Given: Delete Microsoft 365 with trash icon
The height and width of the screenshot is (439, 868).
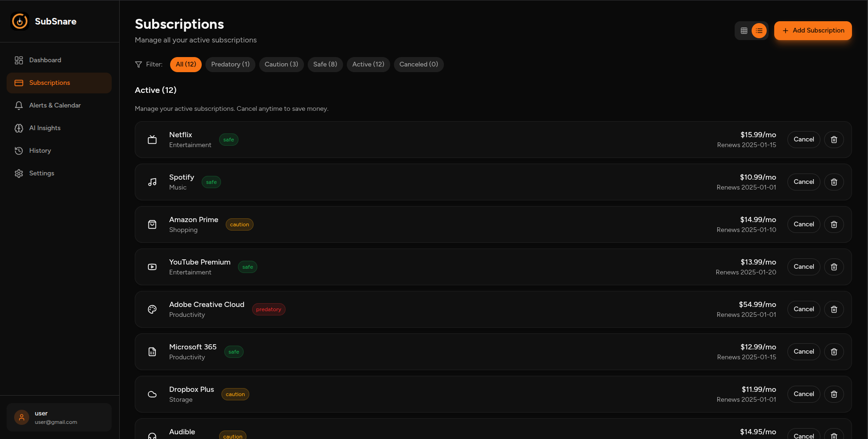Looking at the screenshot, I should pos(834,352).
